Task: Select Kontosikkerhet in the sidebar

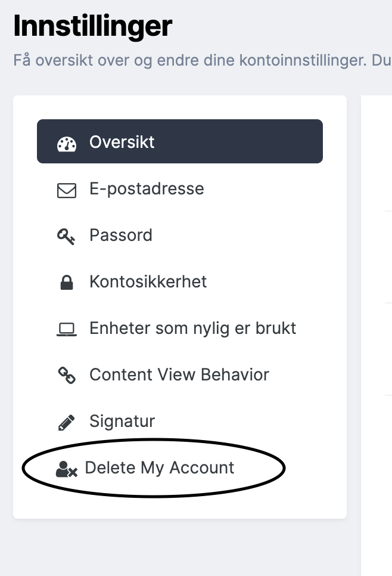Action: (148, 282)
